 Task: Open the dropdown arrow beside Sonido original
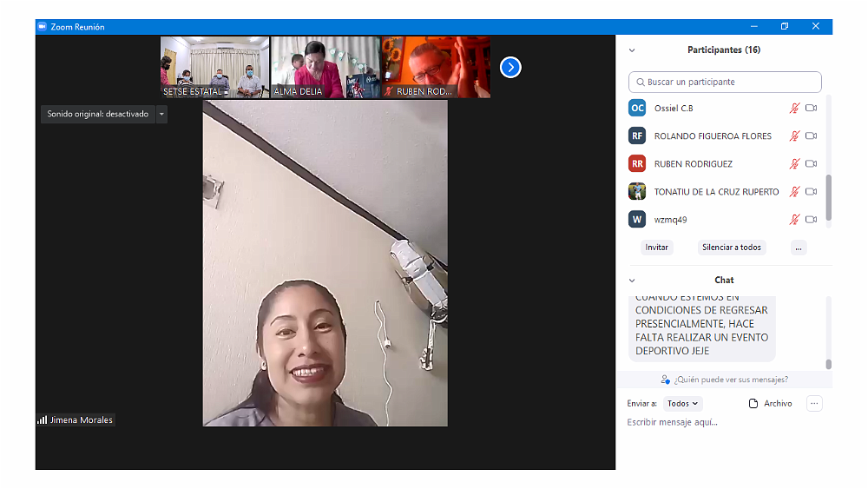[x=161, y=114]
